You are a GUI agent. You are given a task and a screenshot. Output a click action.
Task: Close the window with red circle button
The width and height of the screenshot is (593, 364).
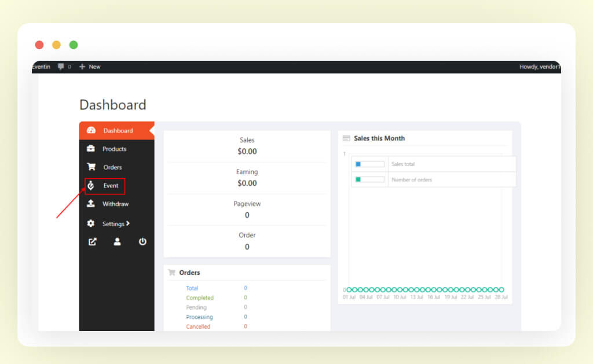[39, 45]
